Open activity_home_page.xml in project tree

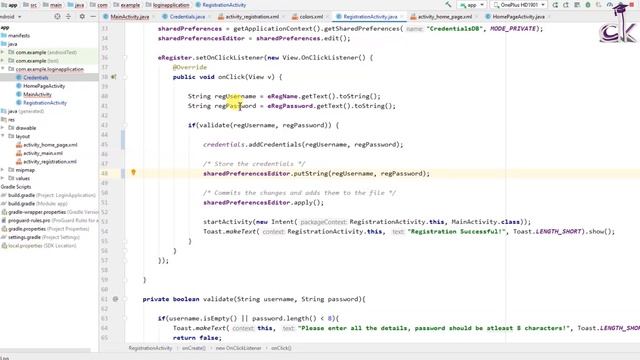50,145
